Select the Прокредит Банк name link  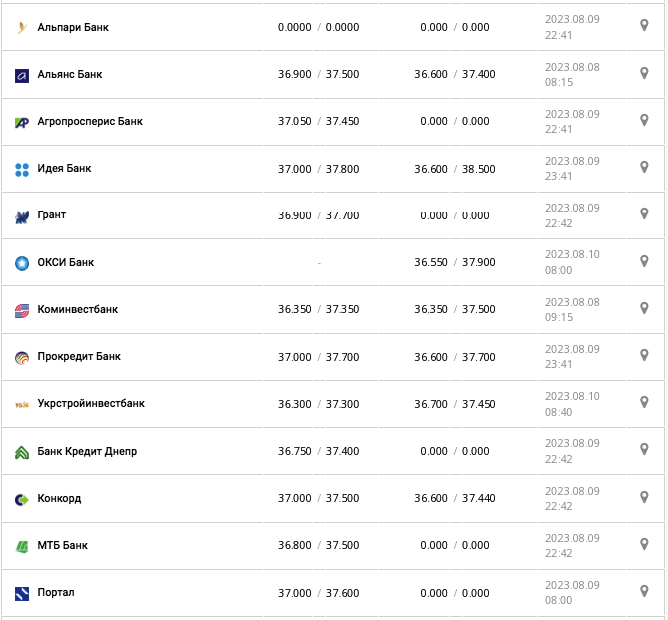click(78, 356)
